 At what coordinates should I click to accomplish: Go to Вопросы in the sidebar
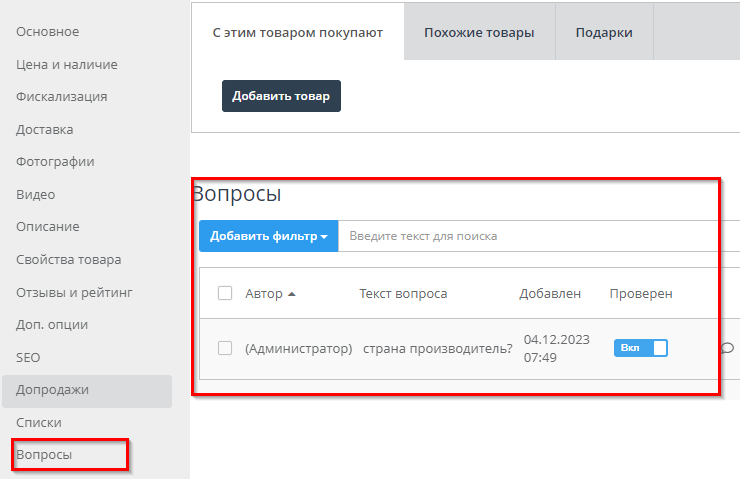(44, 455)
